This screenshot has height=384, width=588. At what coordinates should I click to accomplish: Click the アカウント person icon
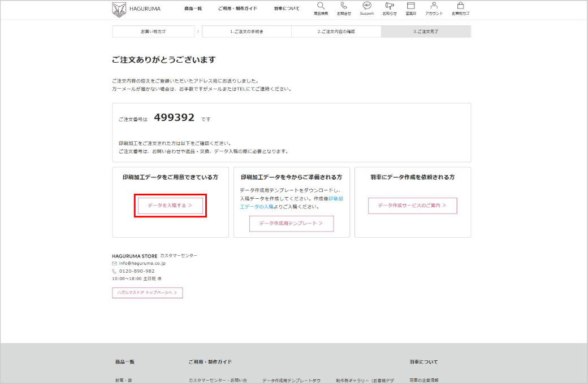[434, 6]
